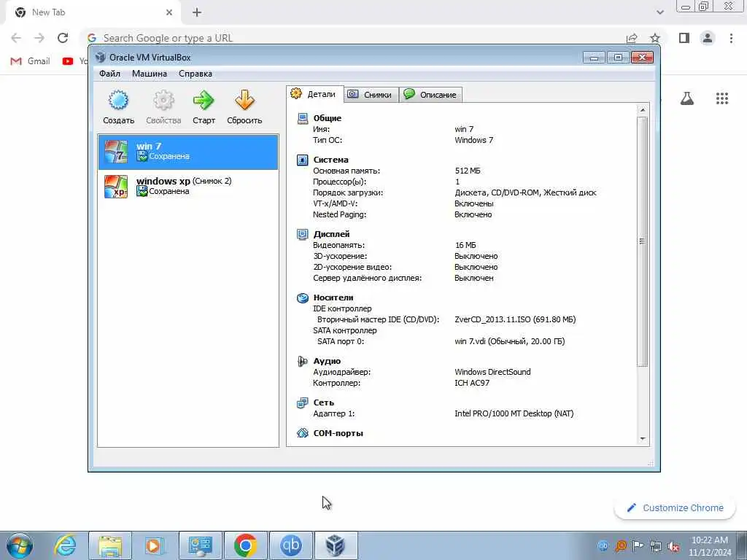
Task: Switch to the Снимки tab
Action: coord(371,94)
